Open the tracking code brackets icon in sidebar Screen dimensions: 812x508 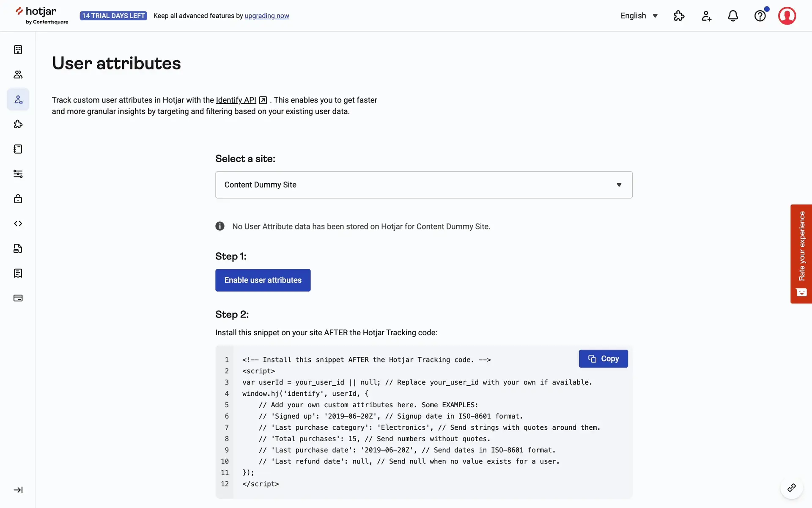[x=18, y=224]
